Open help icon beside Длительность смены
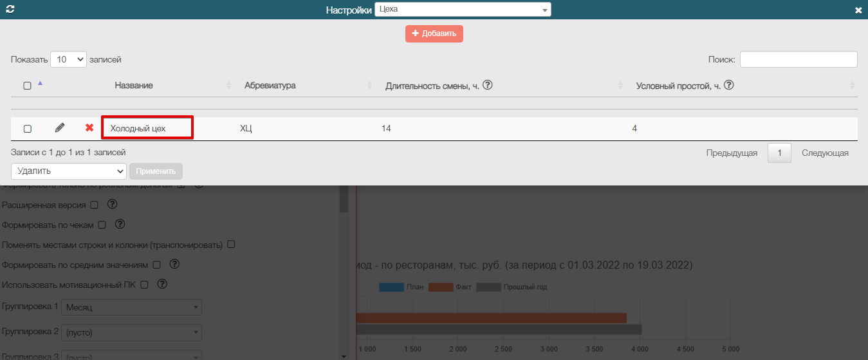 pos(488,85)
